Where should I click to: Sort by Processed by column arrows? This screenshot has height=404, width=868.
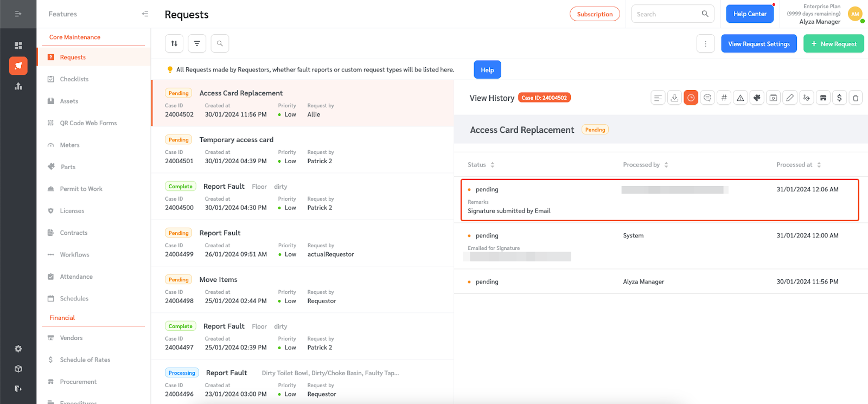pos(666,165)
